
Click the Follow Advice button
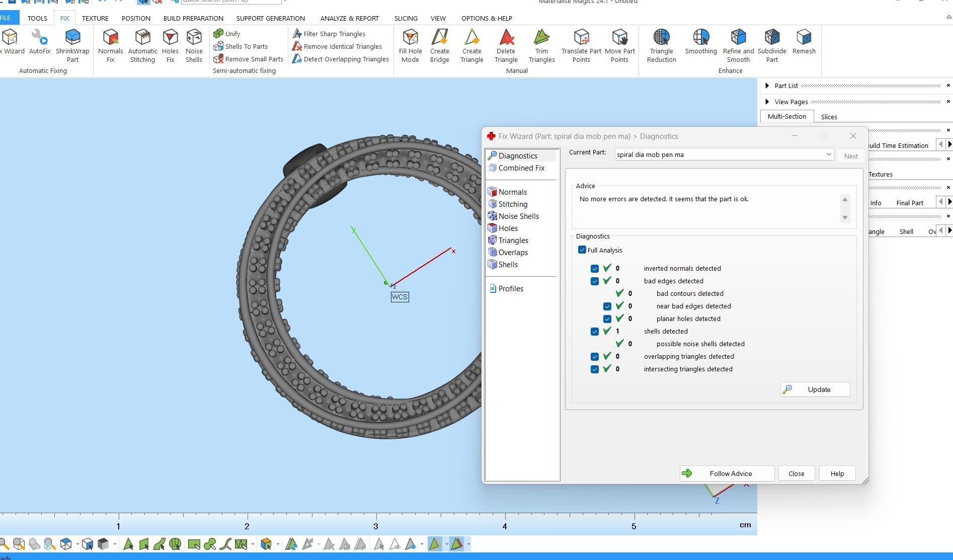[x=727, y=473]
